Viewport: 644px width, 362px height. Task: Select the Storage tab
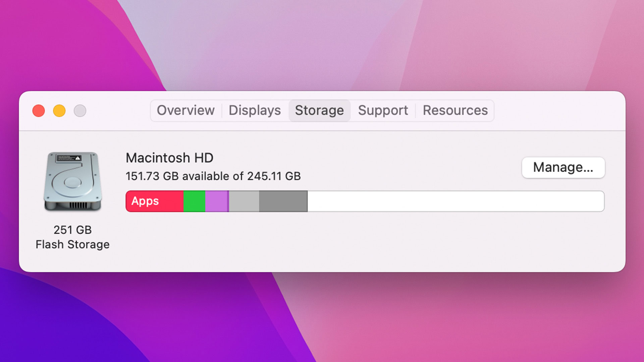click(319, 110)
